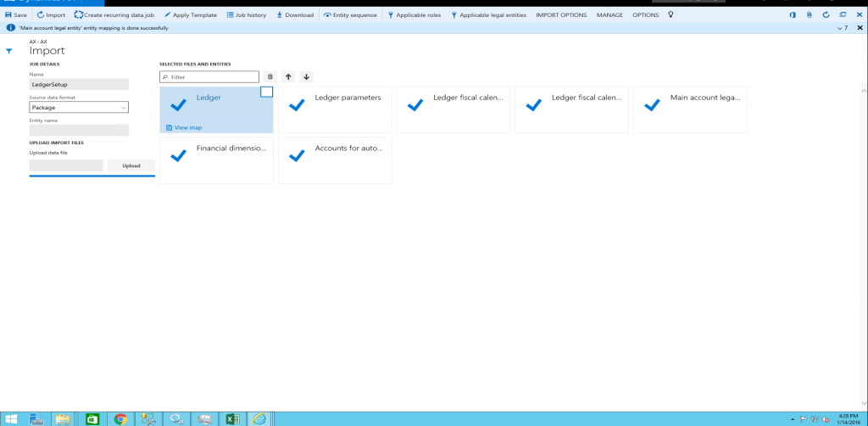Viewport: 868px width, 426px height.
Task: Open the IMPORT OPTIONS menu
Action: pyautogui.click(x=561, y=15)
